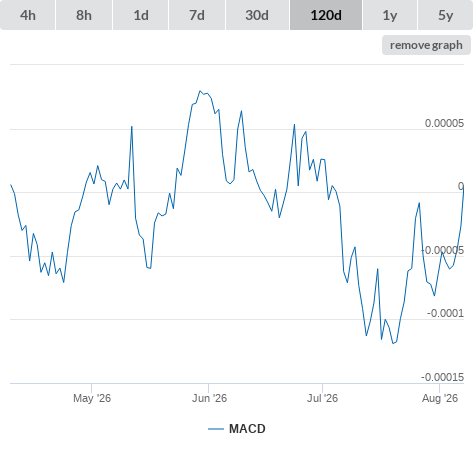This screenshot has width=474, height=455.
Task: Switch to the 1d time range
Action: click(x=141, y=15)
